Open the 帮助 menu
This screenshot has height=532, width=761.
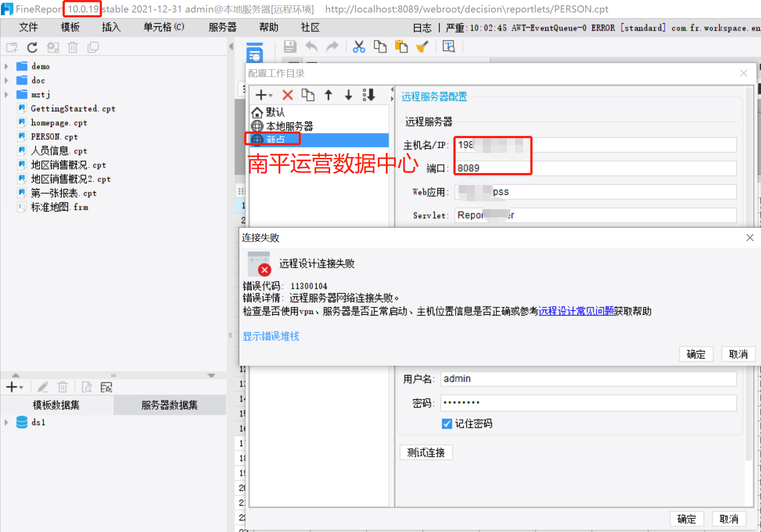pos(269,28)
